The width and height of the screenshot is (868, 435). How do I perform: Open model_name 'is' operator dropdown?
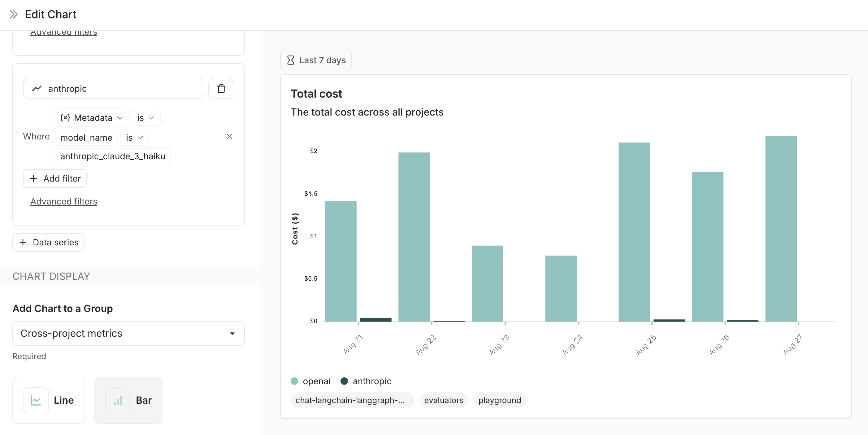134,138
